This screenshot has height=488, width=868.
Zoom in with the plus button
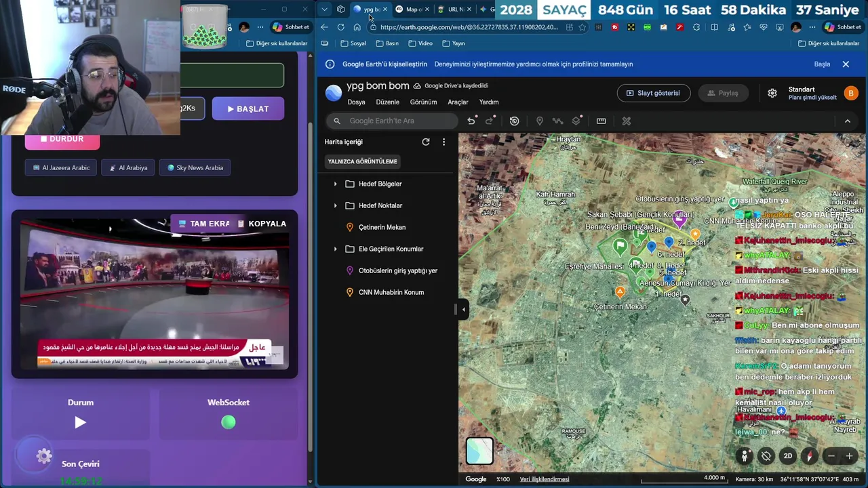tap(849, 456)
